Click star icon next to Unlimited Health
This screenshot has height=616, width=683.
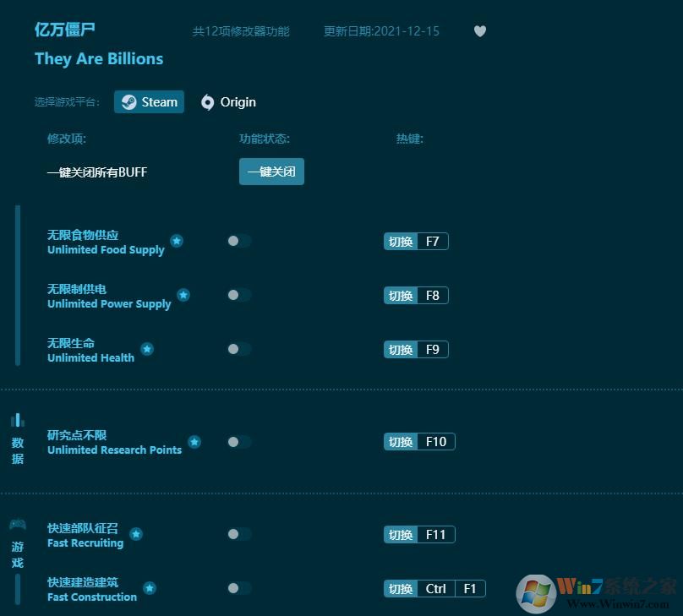[147, 348]
